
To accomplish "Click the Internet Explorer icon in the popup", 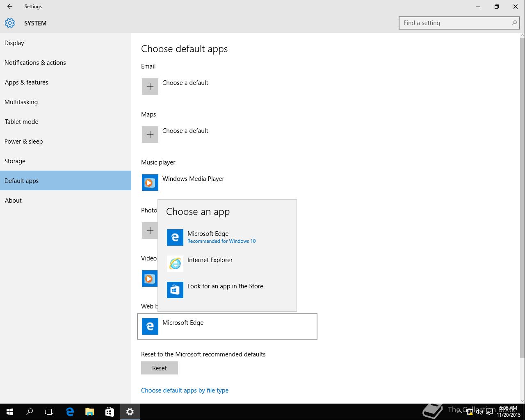I will click(x=175, y=264).
